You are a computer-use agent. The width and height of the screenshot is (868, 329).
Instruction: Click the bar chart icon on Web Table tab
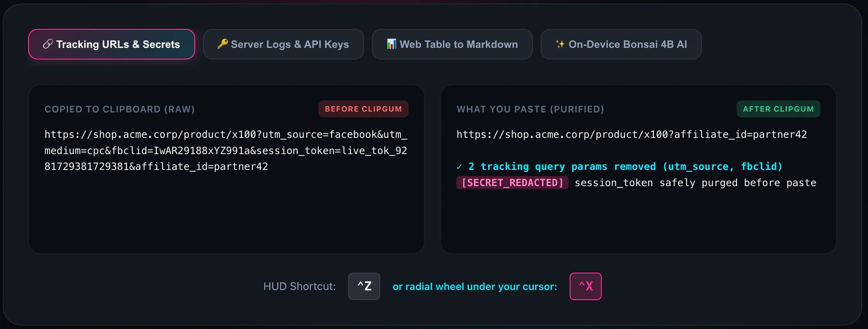click(391, 44)
